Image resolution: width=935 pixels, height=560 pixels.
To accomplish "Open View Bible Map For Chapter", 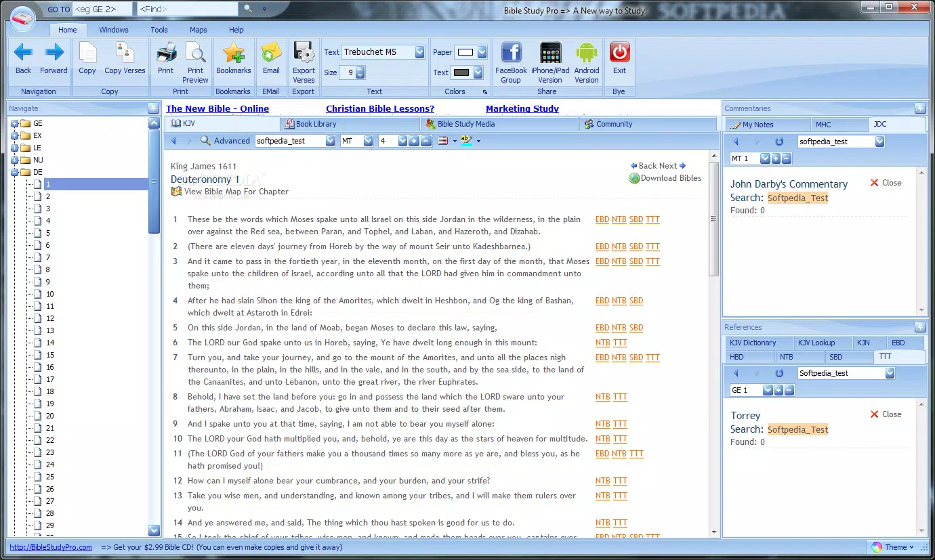I will tap(230, 192).
